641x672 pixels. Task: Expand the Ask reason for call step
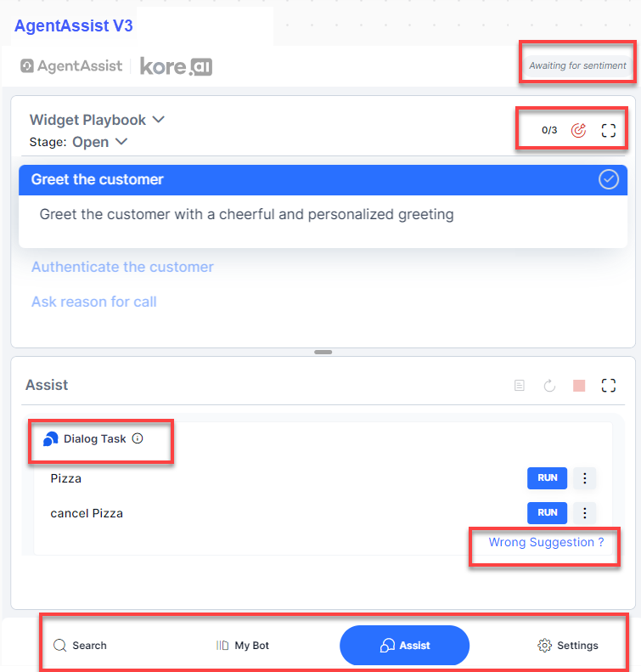point(94,302)
